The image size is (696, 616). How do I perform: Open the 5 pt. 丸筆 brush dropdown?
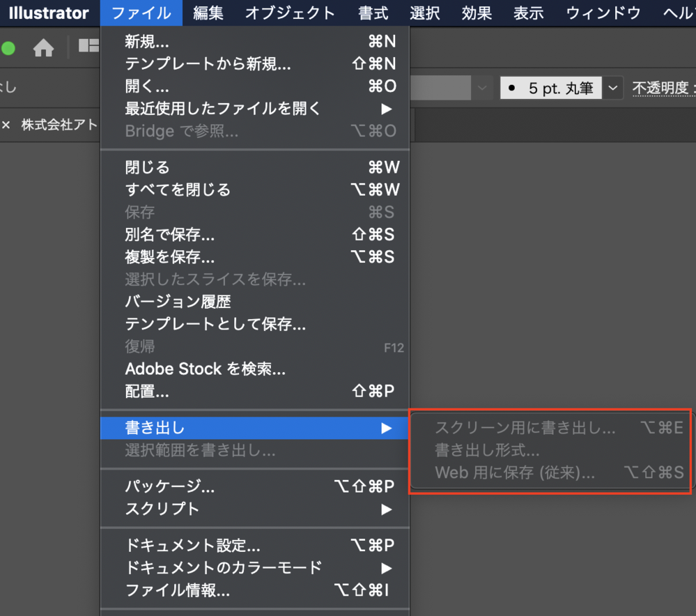point(612,88)
